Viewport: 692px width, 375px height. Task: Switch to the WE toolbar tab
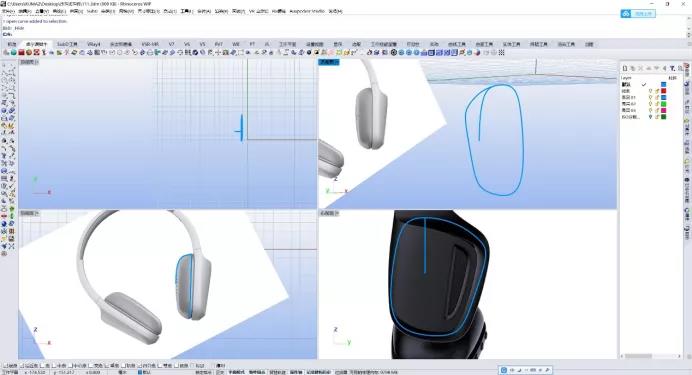pos(236,45)
